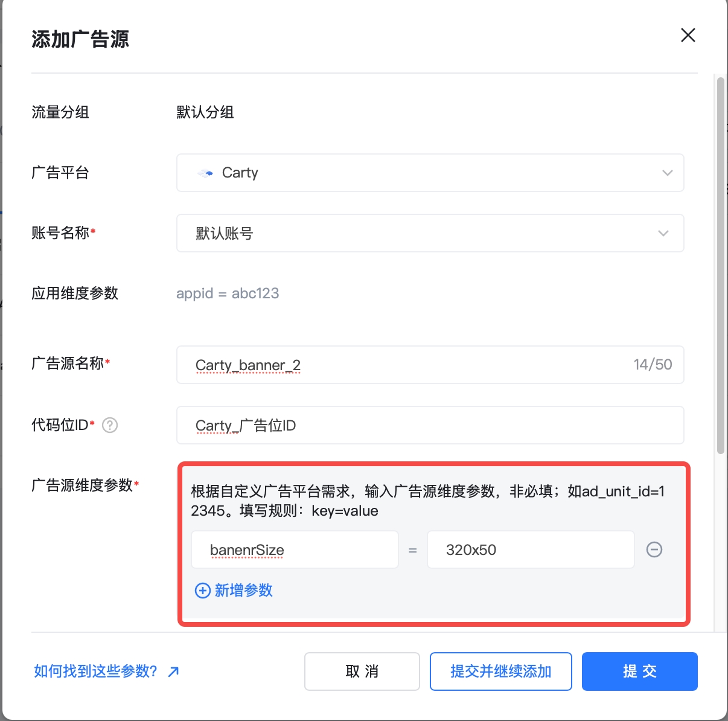Remove the banenrSize parameter with the minus icon

655,550
